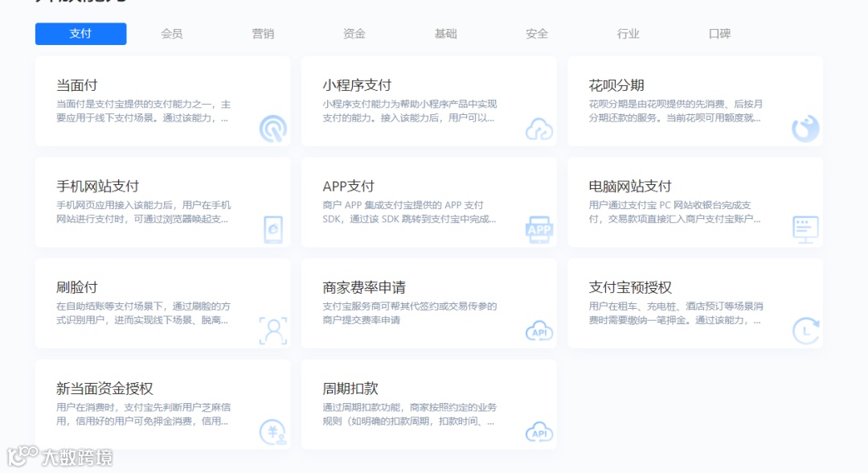Click the 当面付 description text

143,111
